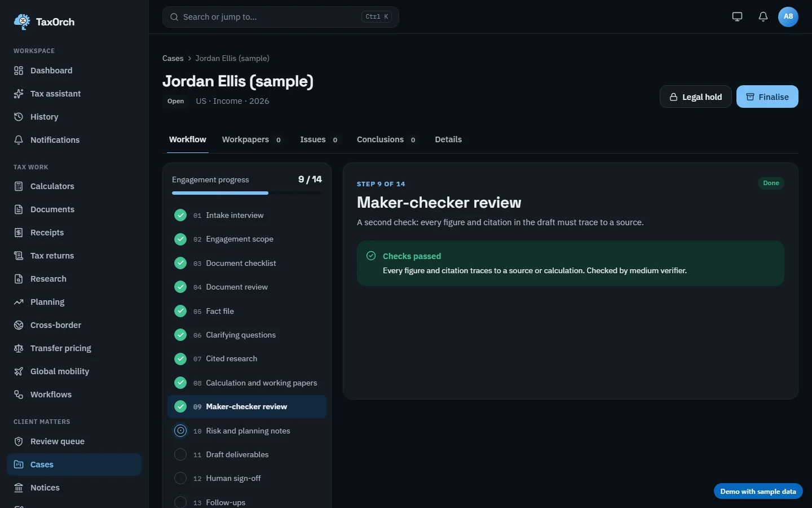Image resolution: width=812 pixels, height=508 pixels.
Task: Open the notifications bell icon in header
Action: pos(763,16)
